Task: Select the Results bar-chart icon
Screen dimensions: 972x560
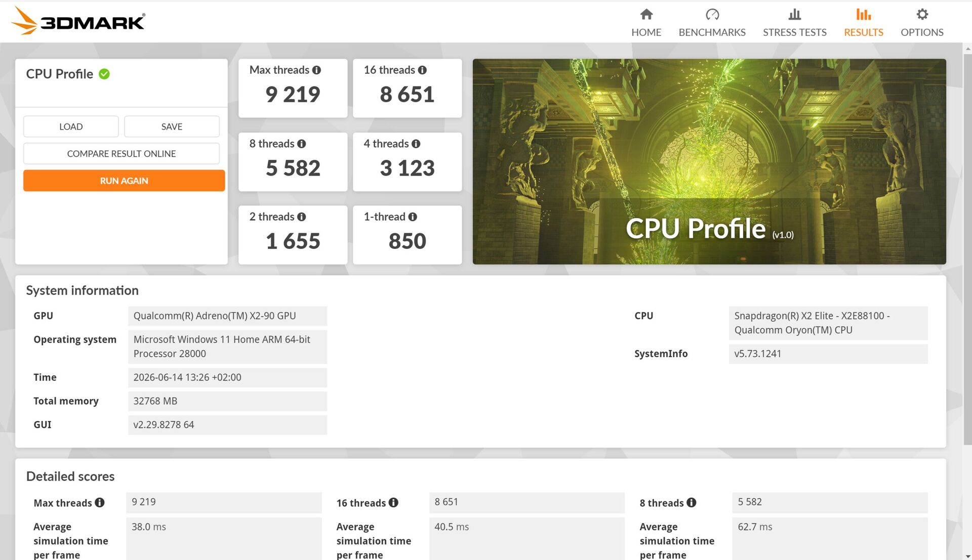Action: tap(863, 14)
